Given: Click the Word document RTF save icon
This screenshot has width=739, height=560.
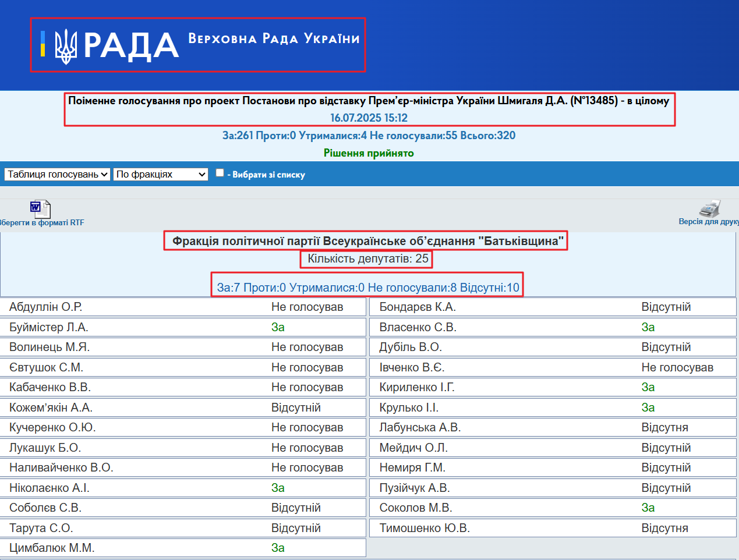Looking at the screenshot, I should 40,209.
